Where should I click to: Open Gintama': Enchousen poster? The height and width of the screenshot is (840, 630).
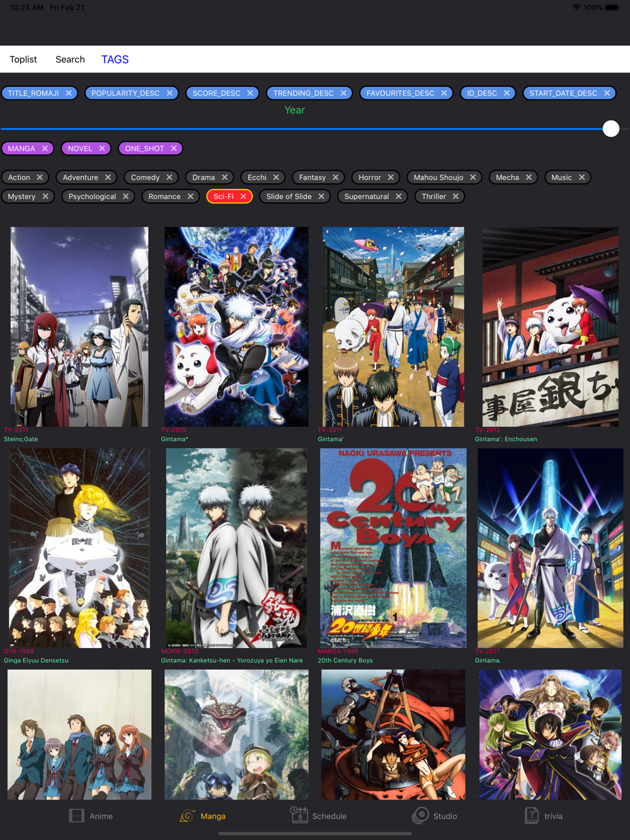pos(550,327)
